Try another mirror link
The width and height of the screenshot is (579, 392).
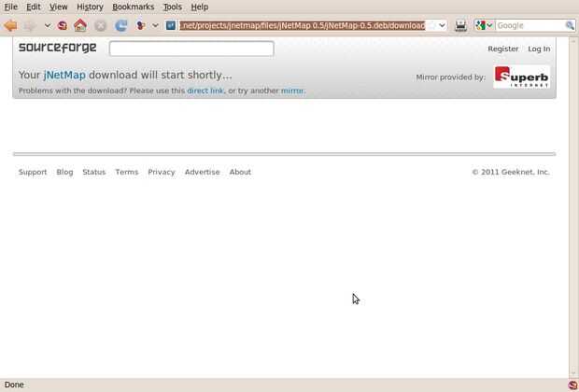(x=292, y=91)
